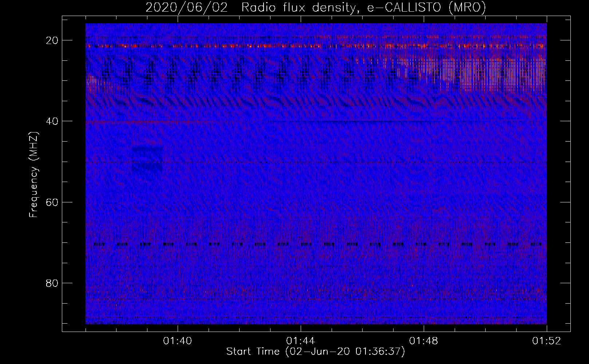
Task: Click the "Frequency (MHZ)" axis label
Action: (x=33, y=175)
